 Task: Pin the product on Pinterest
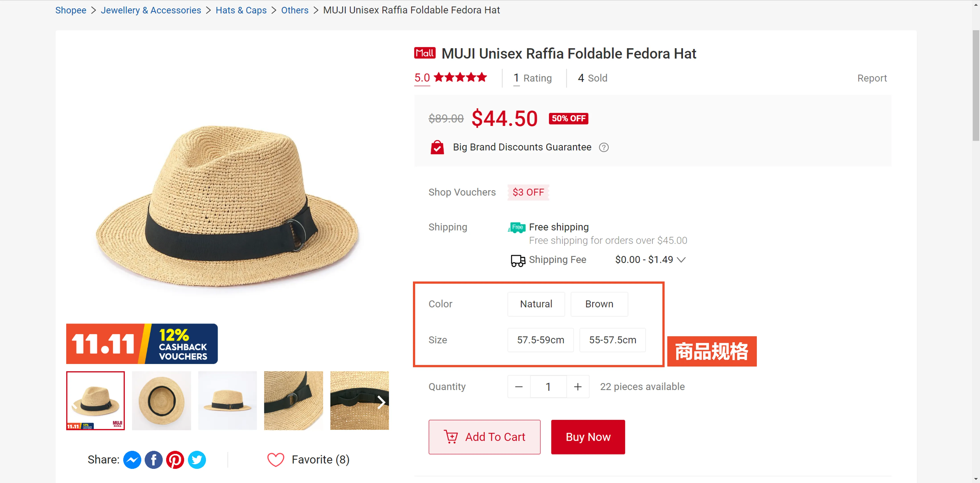pyautogui.click(x=175, y=460)
